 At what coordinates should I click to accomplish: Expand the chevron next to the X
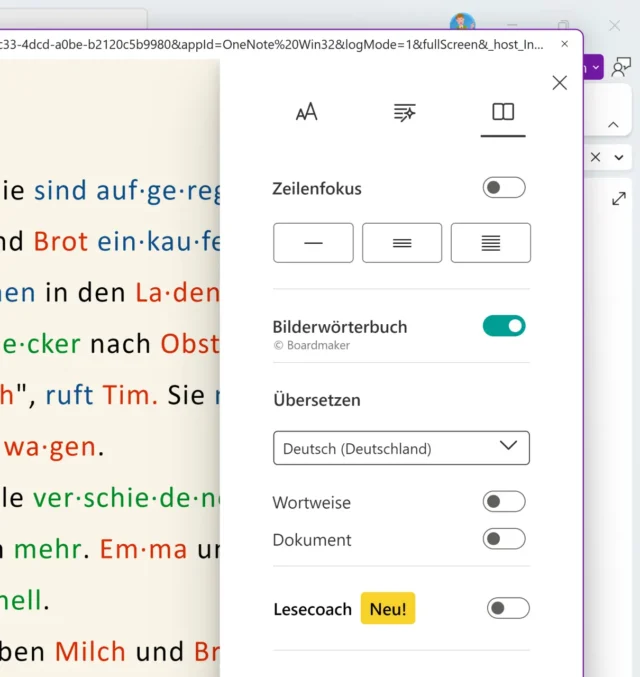pyautogui.click(x=619, y=157)
